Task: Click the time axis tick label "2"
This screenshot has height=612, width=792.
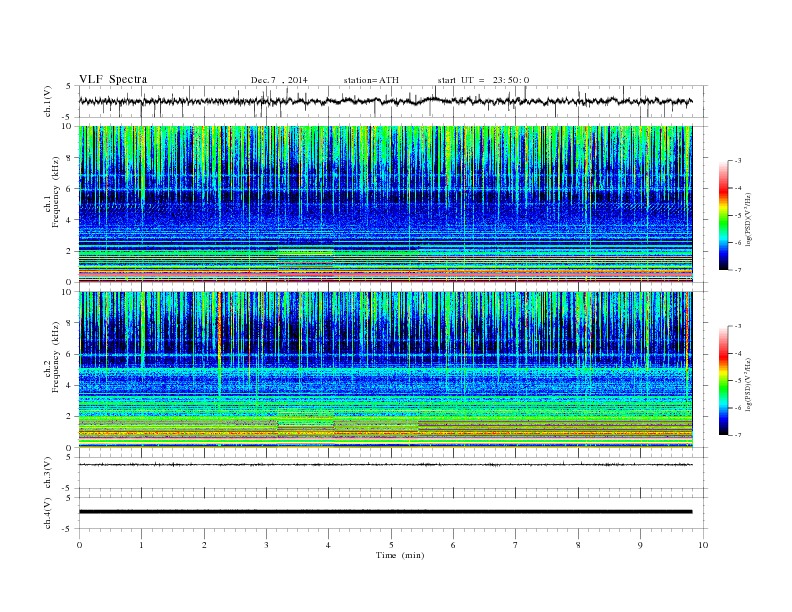Action: tap(204, 545)
